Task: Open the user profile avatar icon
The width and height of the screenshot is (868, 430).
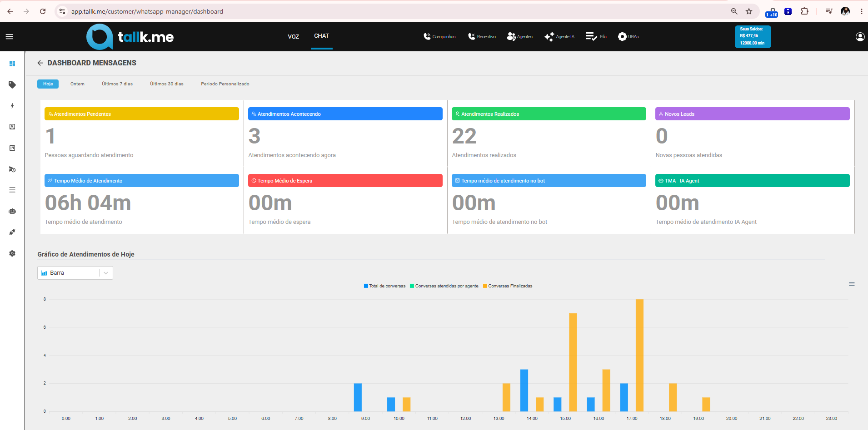Action: [860, 37]
